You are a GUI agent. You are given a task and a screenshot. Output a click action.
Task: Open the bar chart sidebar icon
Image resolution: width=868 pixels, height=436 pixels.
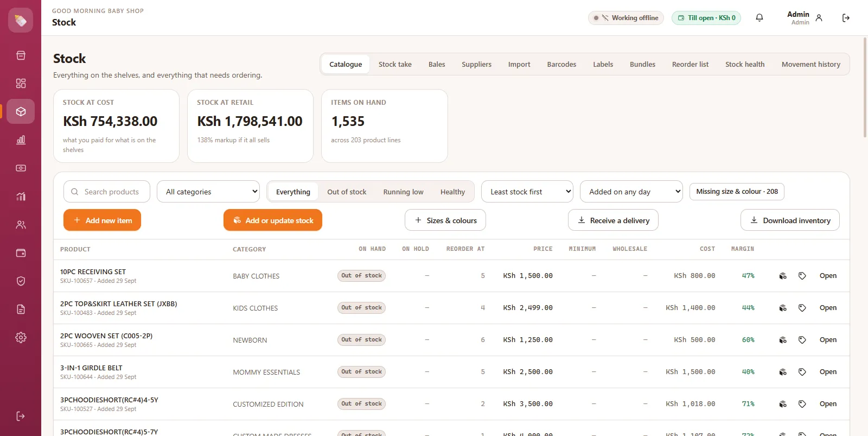click(x=21, y=140)
